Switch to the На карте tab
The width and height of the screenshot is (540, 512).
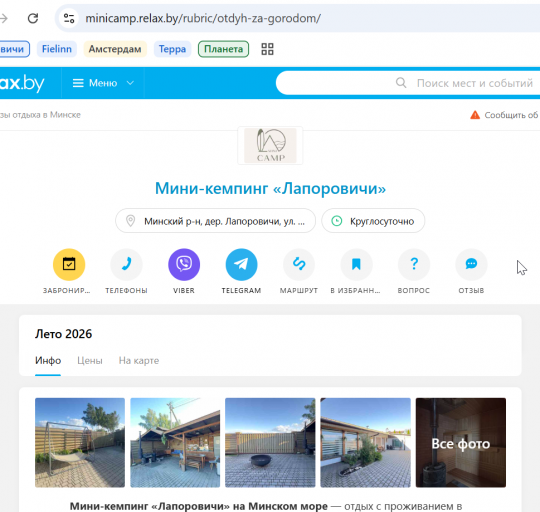click(139, 361)
